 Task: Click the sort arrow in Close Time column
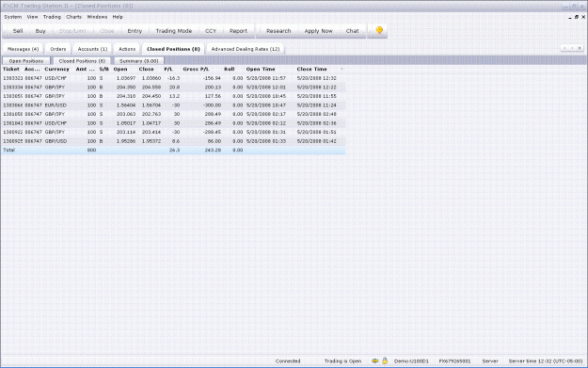(342, 69)
